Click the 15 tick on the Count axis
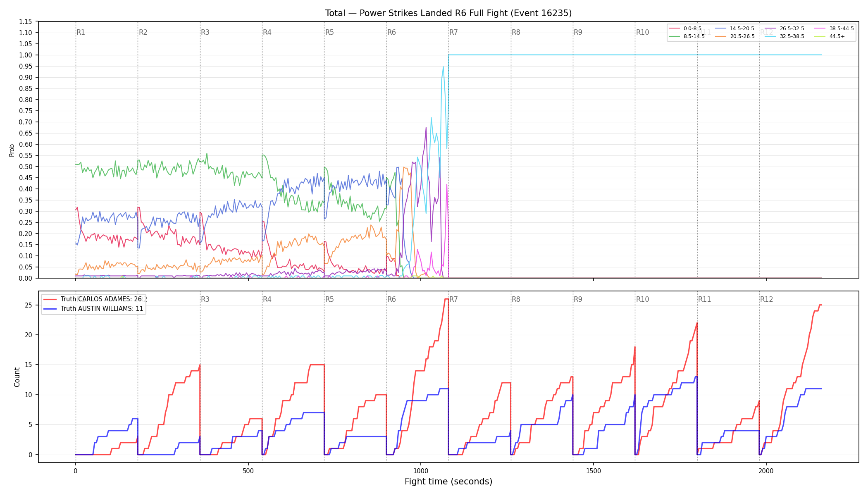The image size is (868, 496). point(29,365)
